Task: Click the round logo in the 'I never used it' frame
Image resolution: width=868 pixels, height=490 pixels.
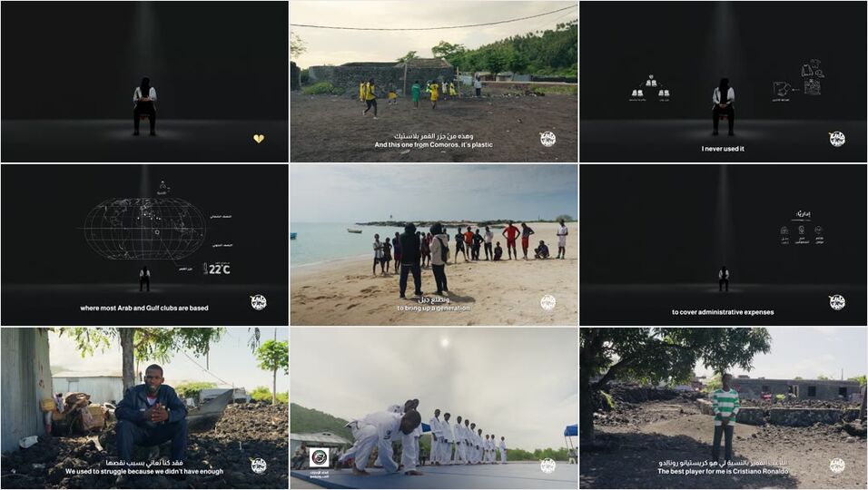Action: click(x=836, y=139)
